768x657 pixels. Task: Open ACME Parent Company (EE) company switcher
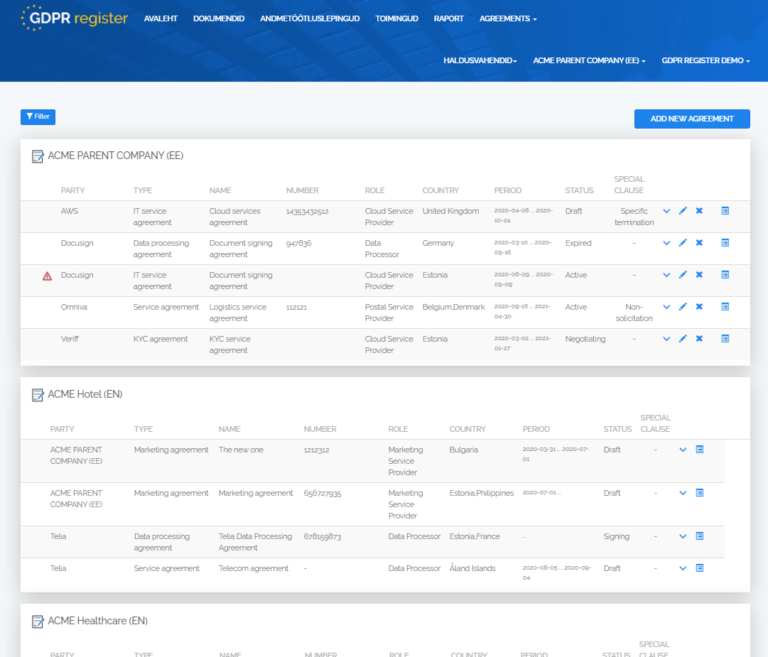tap(589, 61)
